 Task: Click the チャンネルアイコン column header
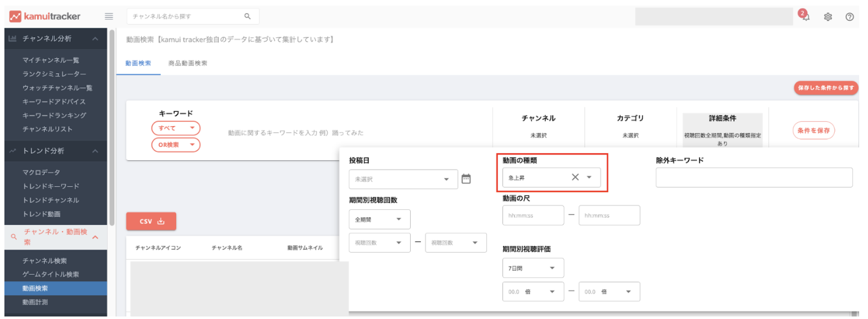158,248
